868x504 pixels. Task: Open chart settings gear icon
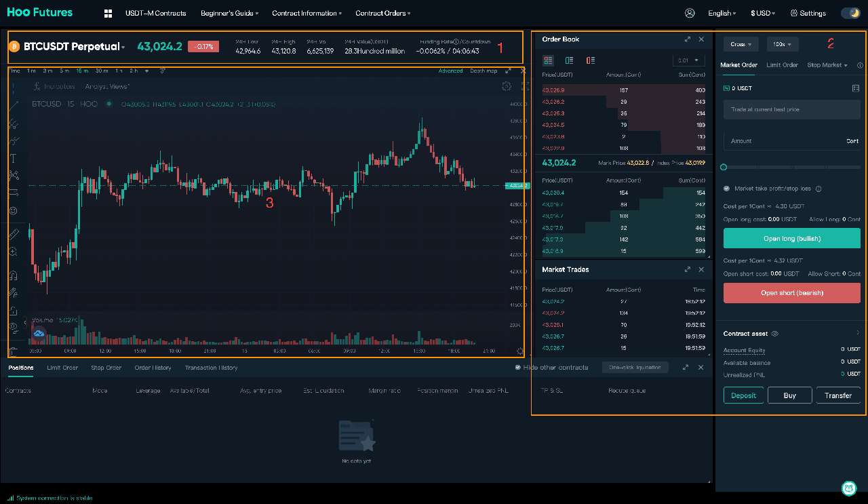point(506,86)
